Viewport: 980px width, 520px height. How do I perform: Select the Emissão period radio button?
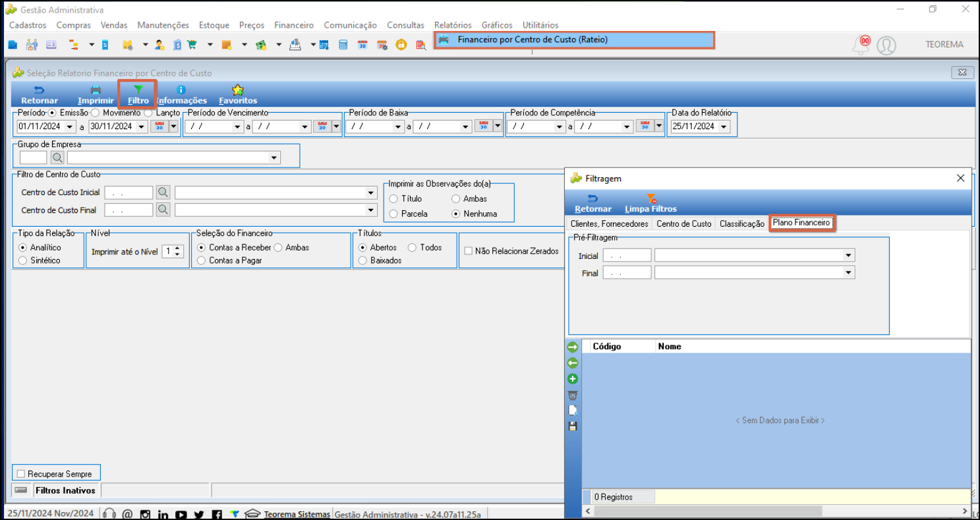(x=52, y=113)
